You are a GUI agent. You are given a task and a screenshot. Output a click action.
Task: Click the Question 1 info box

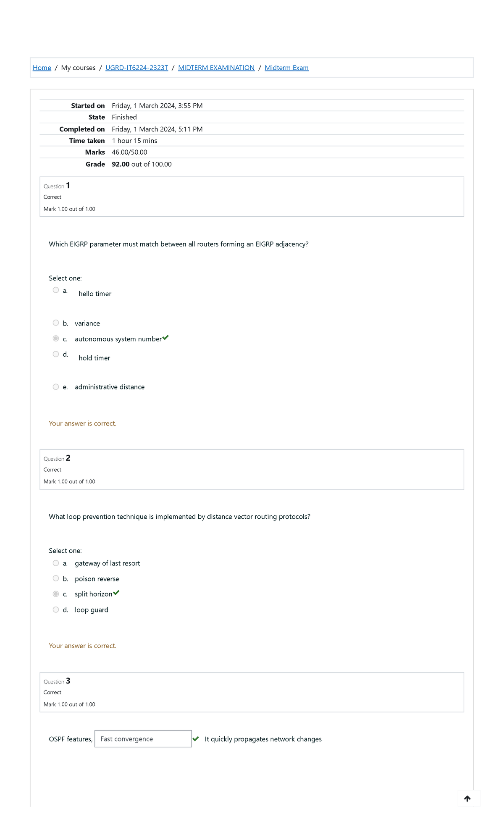pyautogui.click(x=252, y=197)
